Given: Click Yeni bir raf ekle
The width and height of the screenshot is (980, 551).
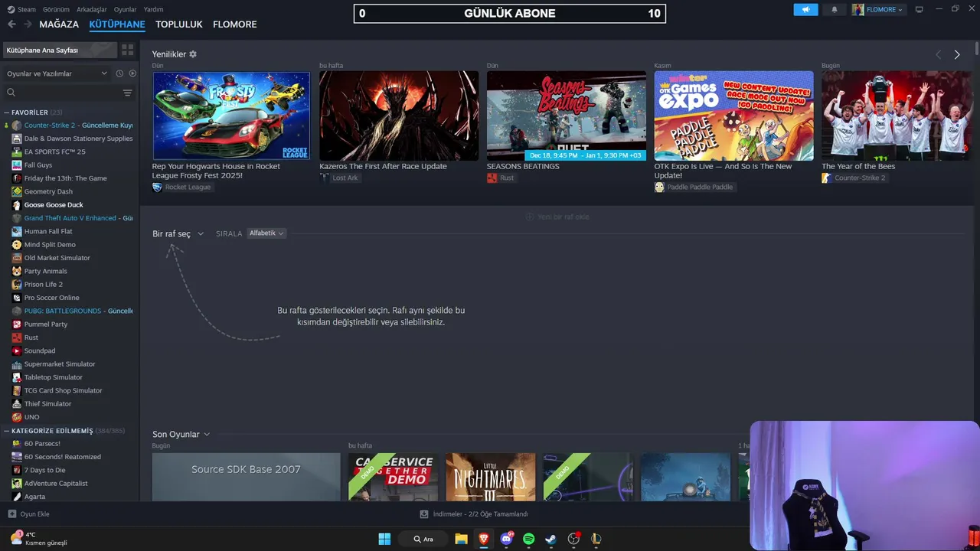Looking at the screenshot, I should (x=557, y=217).
